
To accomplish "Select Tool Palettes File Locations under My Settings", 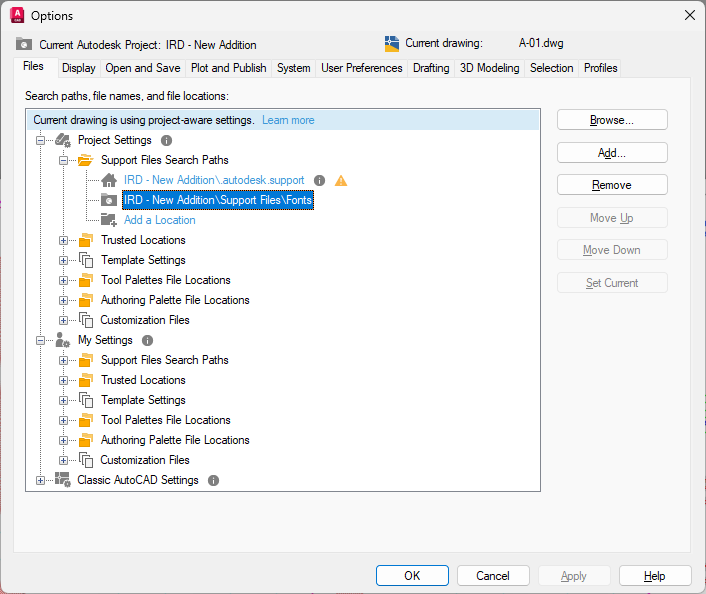I will pyautogui.click(x=166, y=420).
